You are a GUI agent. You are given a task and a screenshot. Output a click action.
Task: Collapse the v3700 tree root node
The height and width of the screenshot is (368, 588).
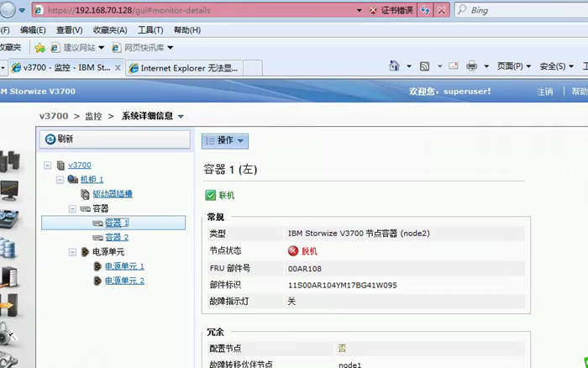tap(48, 166)
